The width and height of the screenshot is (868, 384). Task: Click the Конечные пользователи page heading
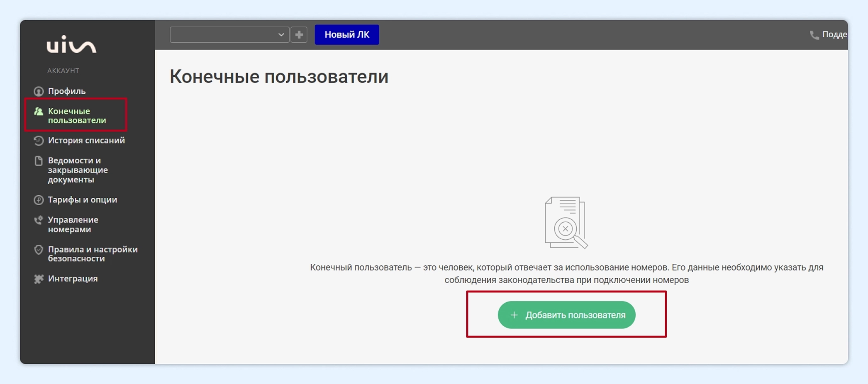pos(279,77)
